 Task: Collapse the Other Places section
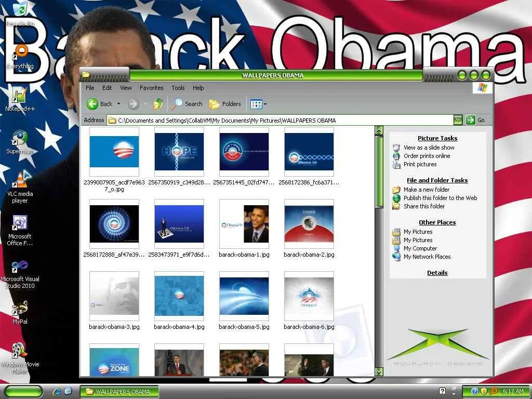tap(437, 222)
